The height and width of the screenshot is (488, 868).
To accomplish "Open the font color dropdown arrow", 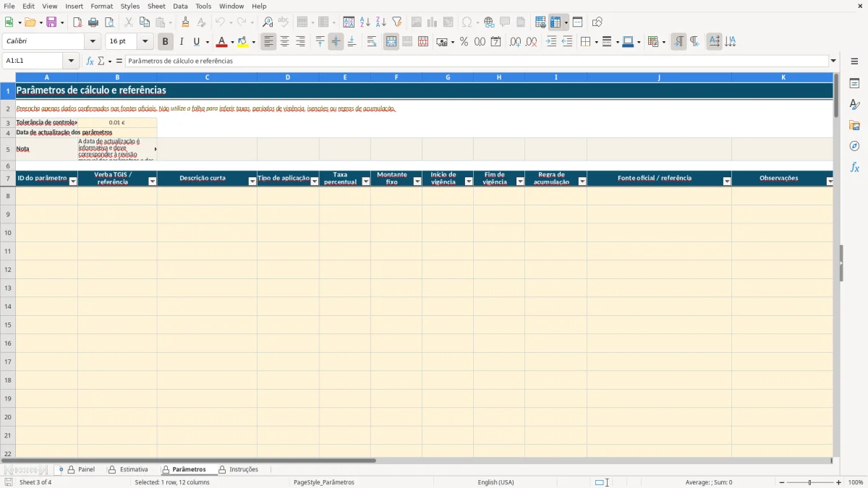I will [232, 42].
